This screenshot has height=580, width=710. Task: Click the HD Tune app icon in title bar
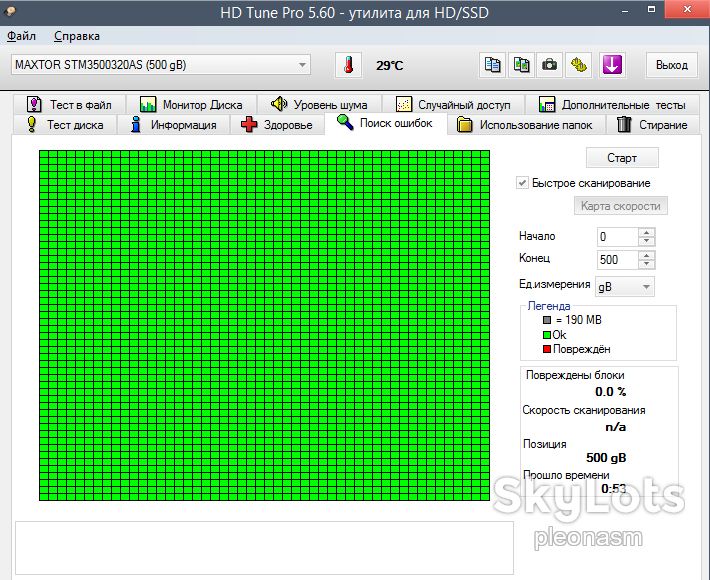[x=10, y=11]
